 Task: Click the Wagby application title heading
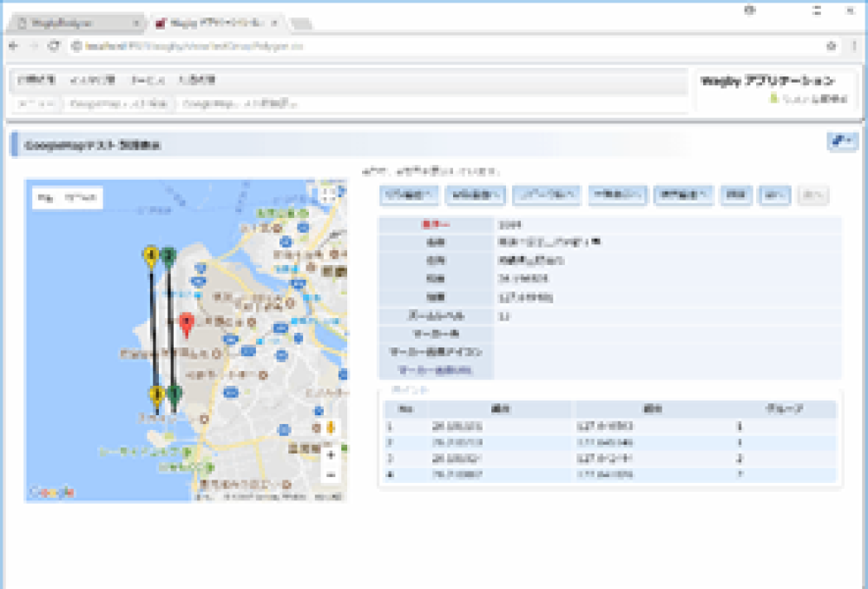pyautogui.click(x=767, y=82)
